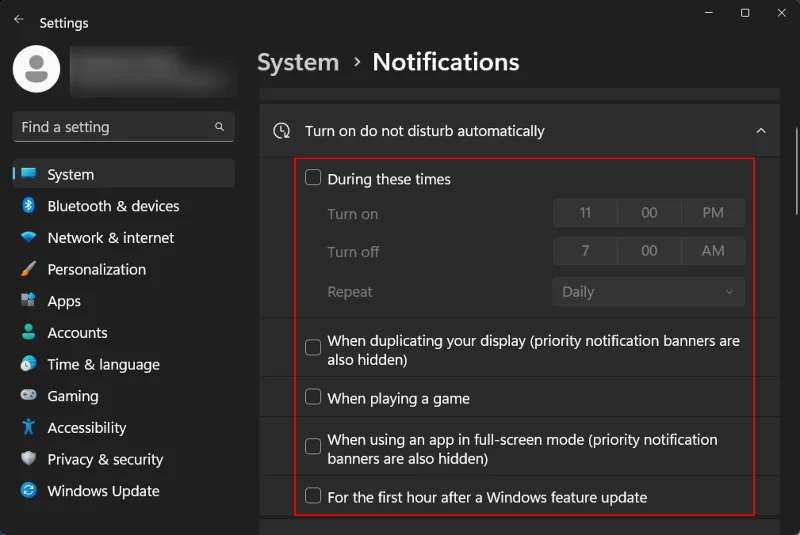The width and height of the screenshot is (800, 535).
Task: Open Privacy & security settings
Action: coord(123,458)
